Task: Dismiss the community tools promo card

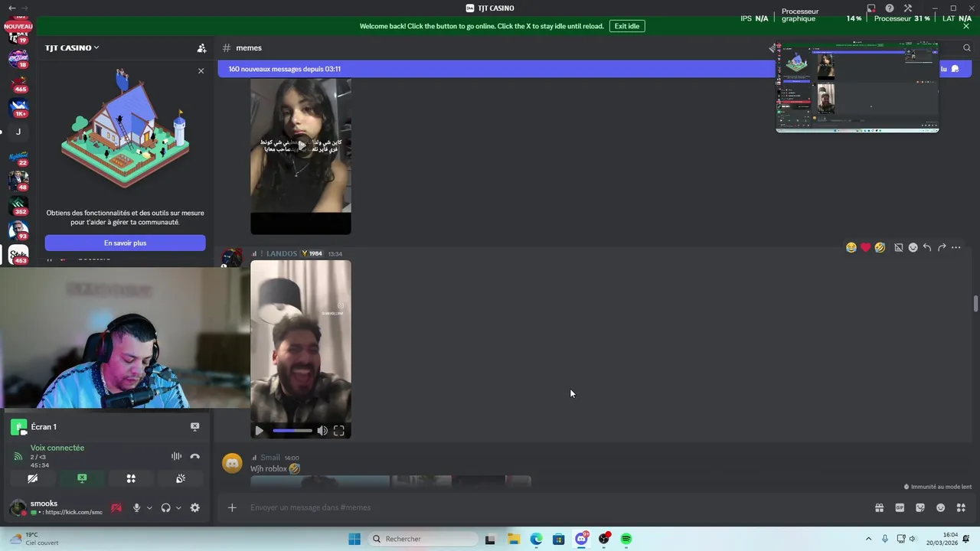Action: 201,71
